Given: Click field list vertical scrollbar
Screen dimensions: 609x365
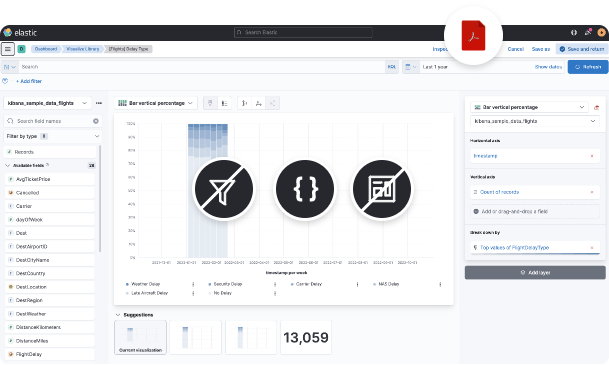Looking at the screenshot, I should click(100, 198).
